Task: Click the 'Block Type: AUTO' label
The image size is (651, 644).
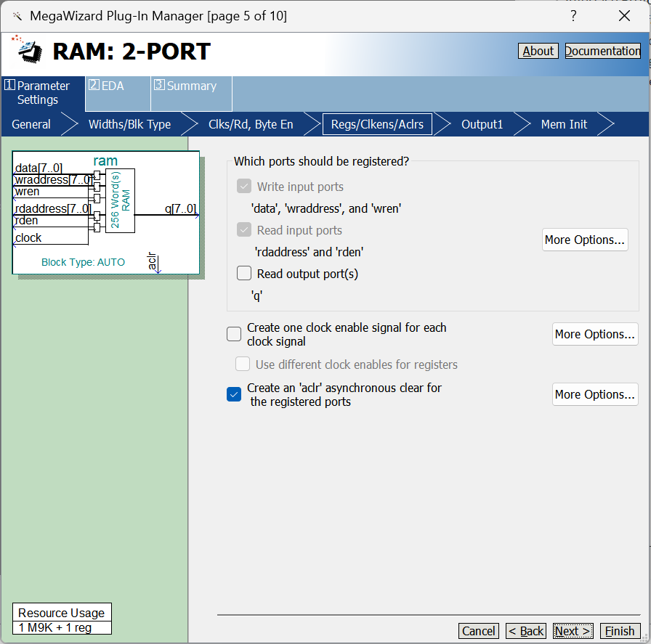Action: 83,262
